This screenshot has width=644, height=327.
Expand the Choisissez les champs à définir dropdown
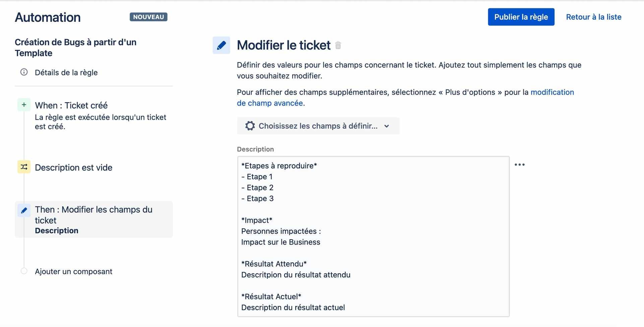318,126
